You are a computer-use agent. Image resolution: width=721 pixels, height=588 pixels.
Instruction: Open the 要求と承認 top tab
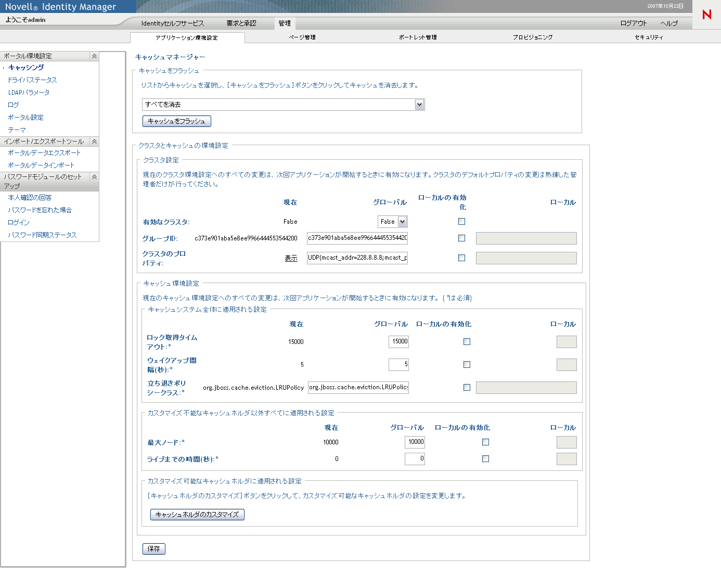241,23
